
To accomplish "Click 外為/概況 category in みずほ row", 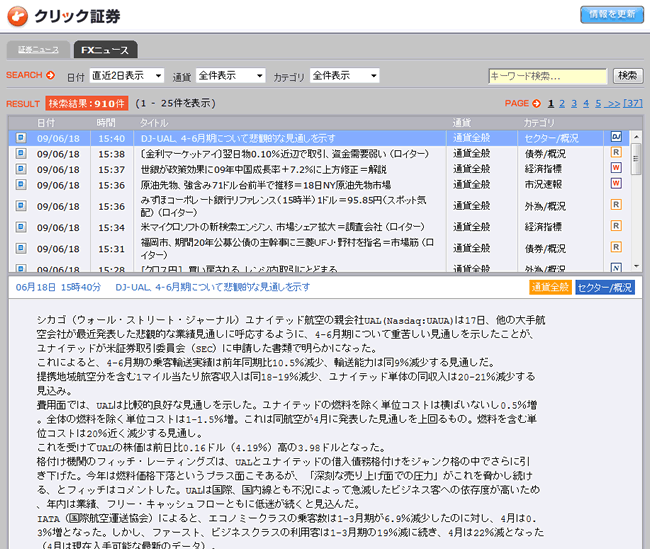I will [x=545, y=206].
